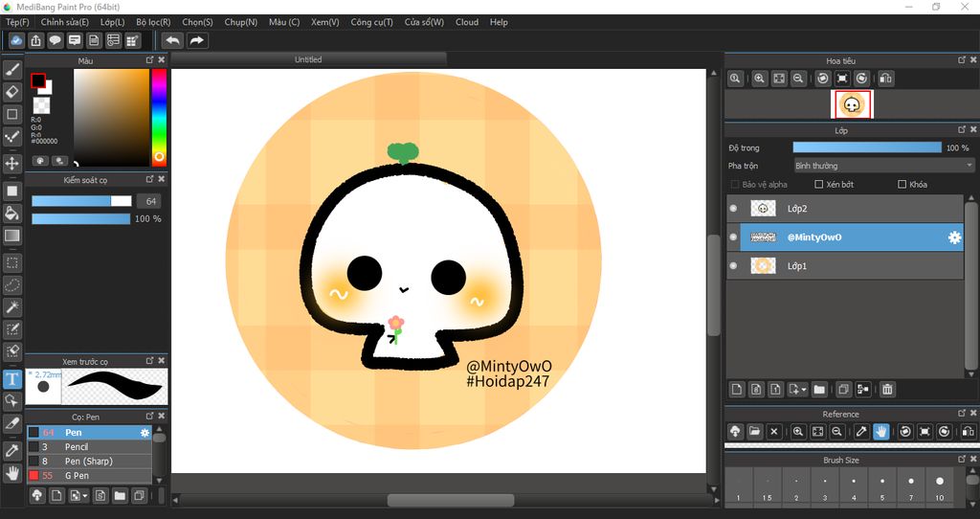Pick the eyedropper in the Reference panel
The height and width of the screenshot is (519, 980).
(x=861, y=432)
